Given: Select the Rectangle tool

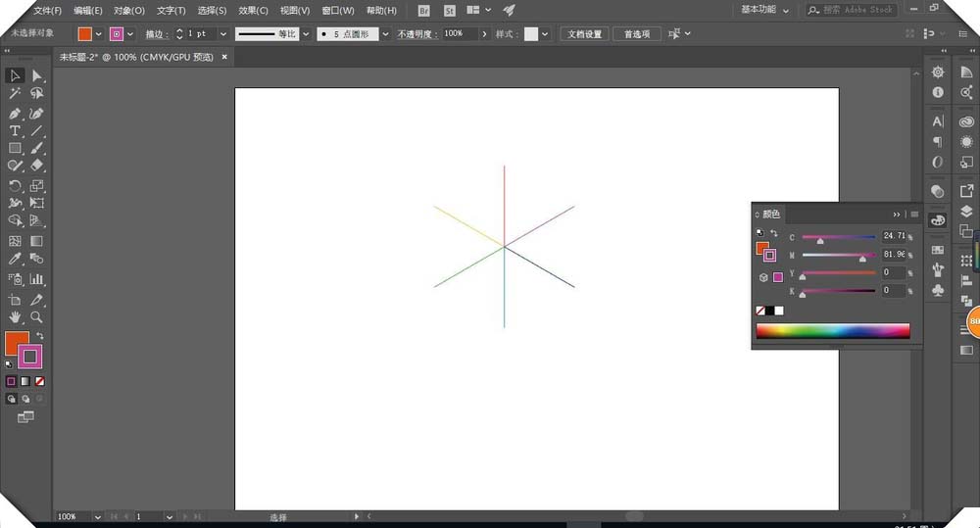Looking at the screenshot, I should click(x=15, y=148).
